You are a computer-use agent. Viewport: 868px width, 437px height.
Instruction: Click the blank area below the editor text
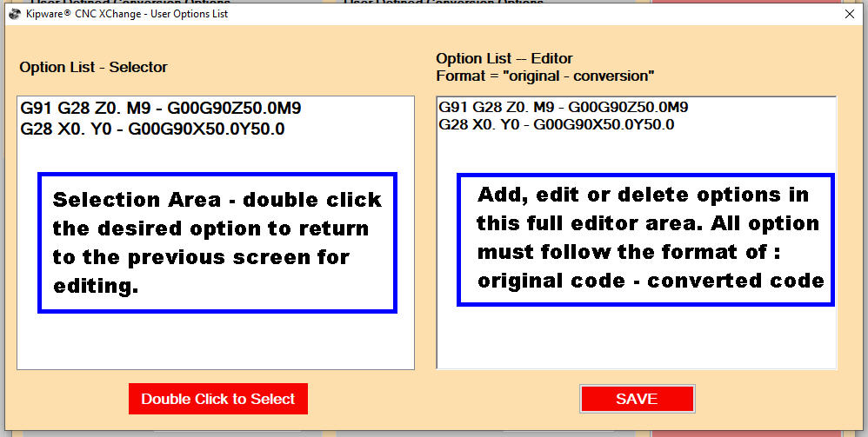(637, 337)
